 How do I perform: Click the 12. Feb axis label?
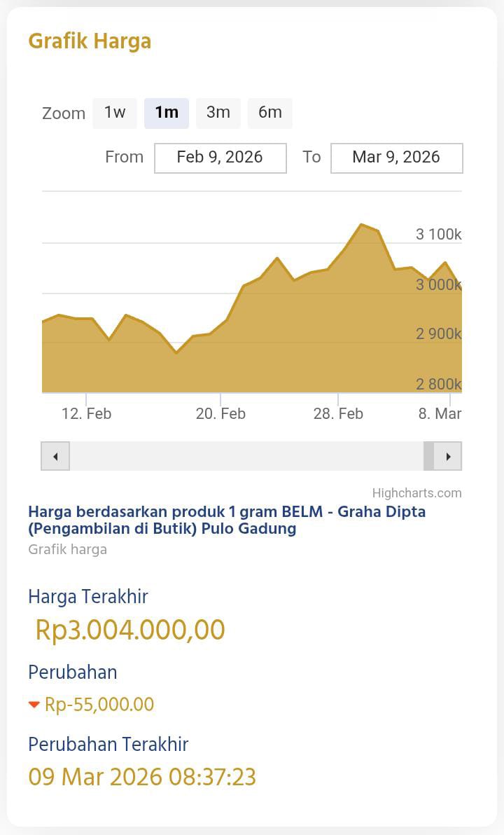tap(86, 413)
